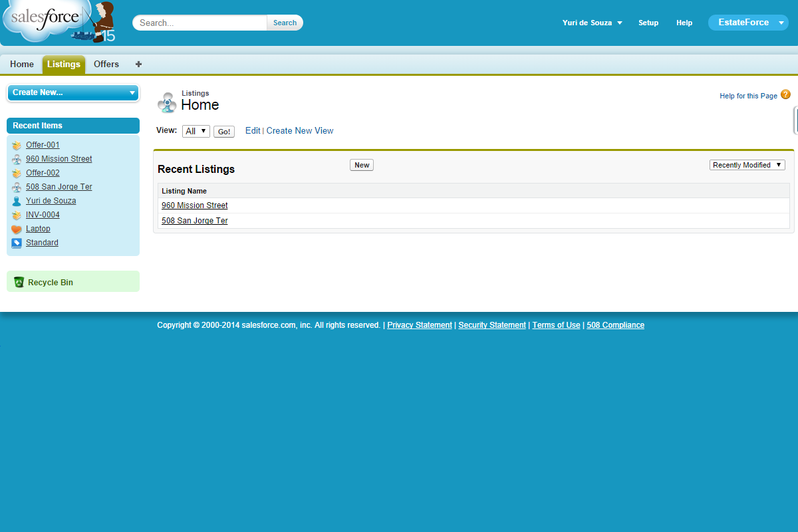Open the Help link in the header
The image size is (798, 532).
tap(684, 23)
